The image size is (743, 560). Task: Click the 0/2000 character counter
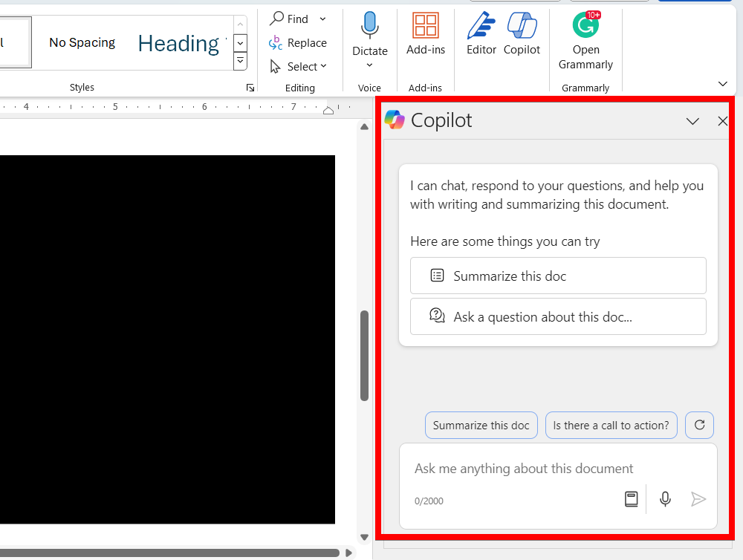coord(429,501)
